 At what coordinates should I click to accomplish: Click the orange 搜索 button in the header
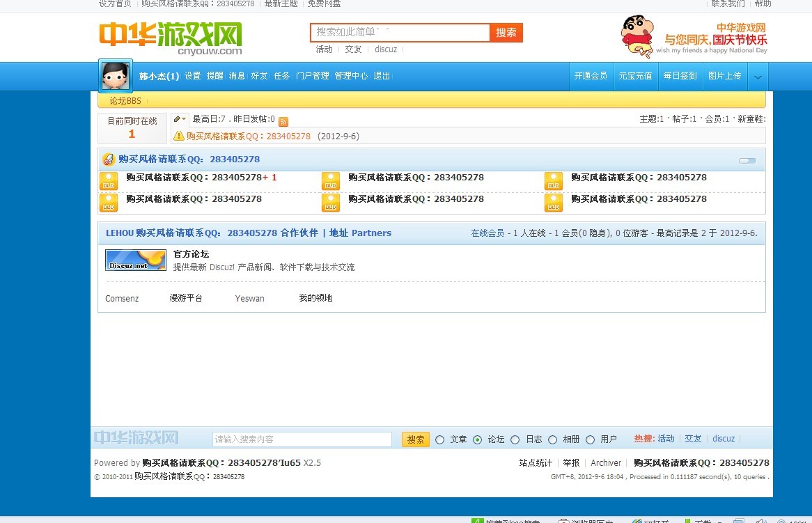506,33
